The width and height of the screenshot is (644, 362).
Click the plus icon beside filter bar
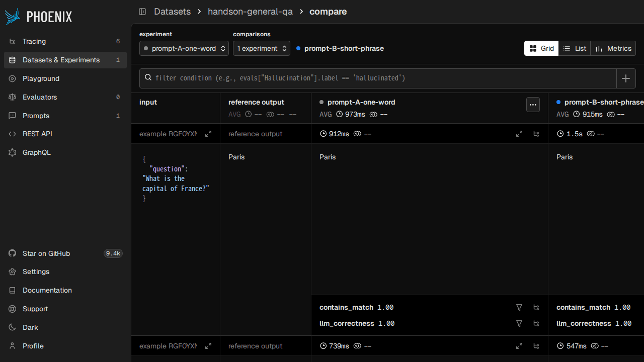[626, 78]
